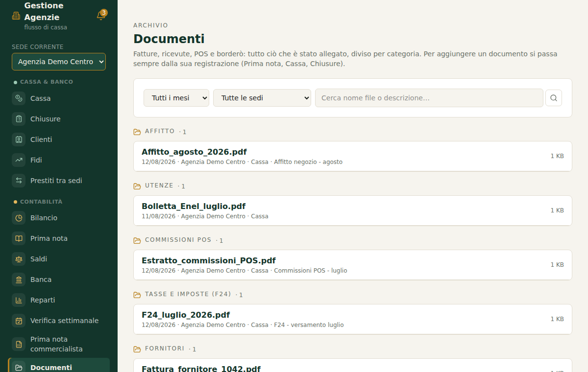Click the Banca building icon
Image resolution: width=588 pixels, height=372 pixels.
pyautogui.click(x=19, y=279)
